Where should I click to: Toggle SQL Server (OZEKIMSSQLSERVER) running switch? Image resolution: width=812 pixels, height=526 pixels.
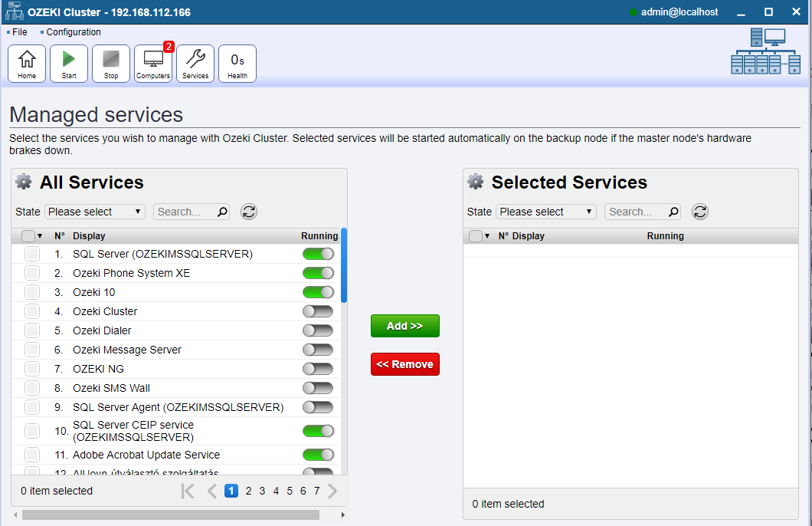tap(318, 254)
